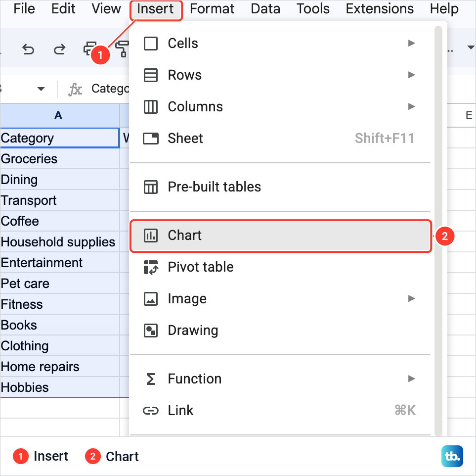Screen dimensions: 476x476
Task: Select the Entertainment cell
Action: click(59, 263)
